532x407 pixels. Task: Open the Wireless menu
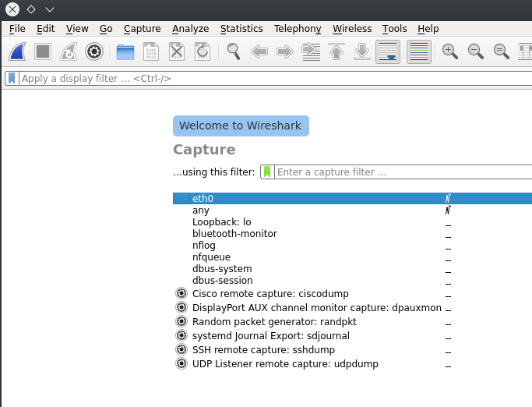pyautogui.click(x=352, y=29)
